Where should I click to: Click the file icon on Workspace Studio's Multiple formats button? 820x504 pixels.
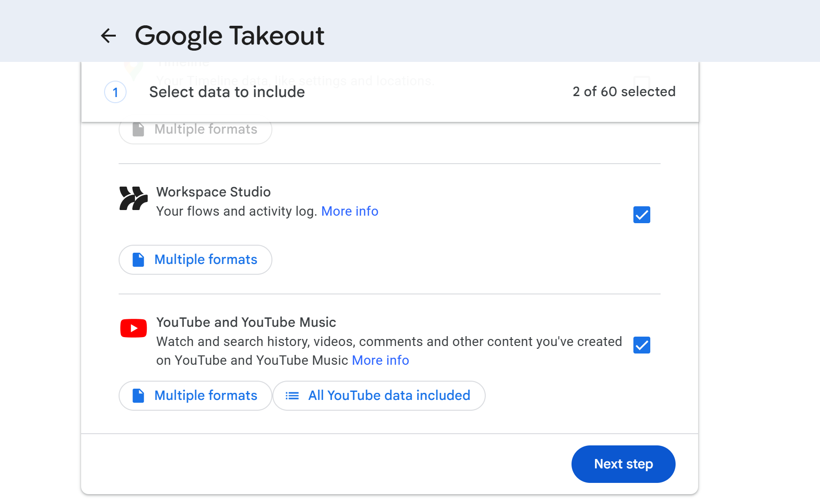tap(138, 259)
